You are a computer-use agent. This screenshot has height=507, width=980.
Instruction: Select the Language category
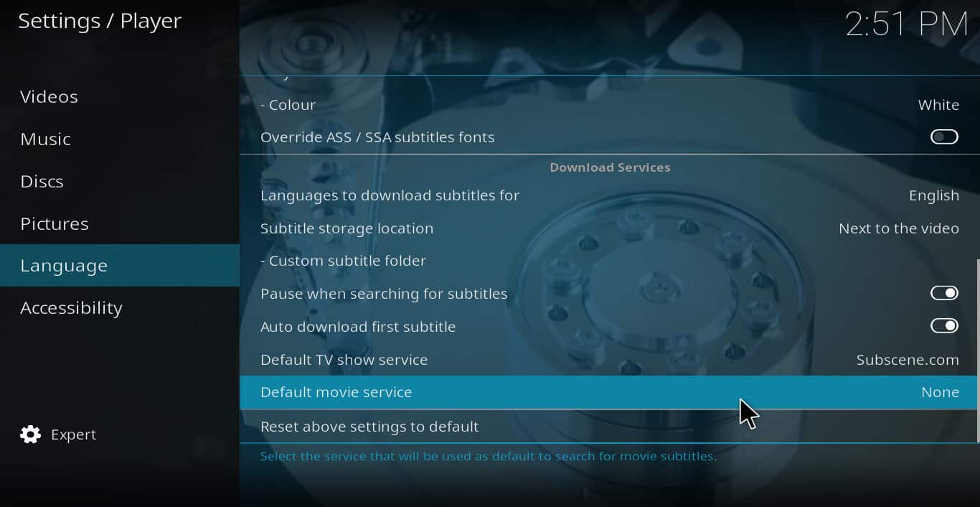coord(120,266)
